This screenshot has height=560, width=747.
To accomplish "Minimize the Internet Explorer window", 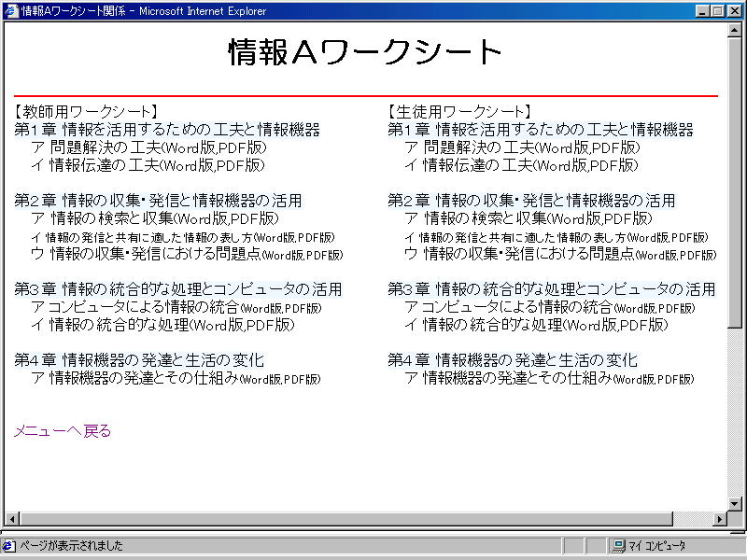I will pos(702,11).
